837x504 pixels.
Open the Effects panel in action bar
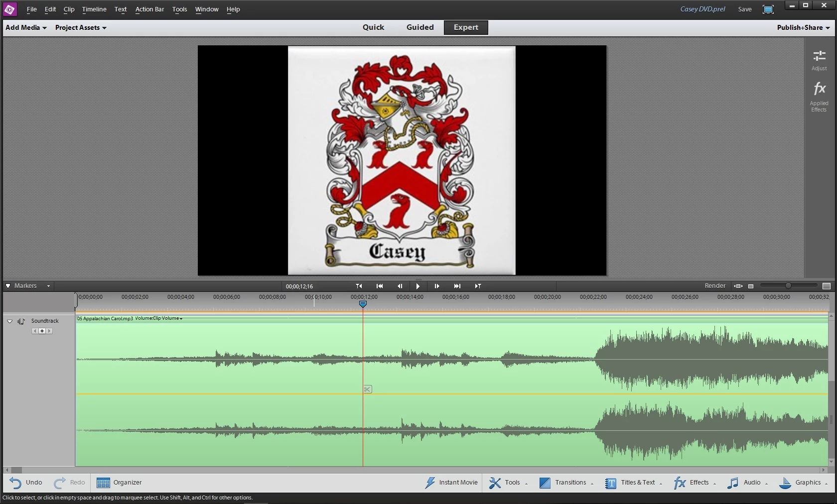(695, 483)
